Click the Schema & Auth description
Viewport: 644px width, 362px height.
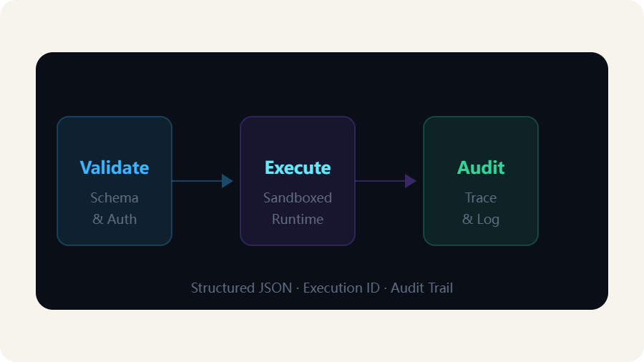coord(114,208)
